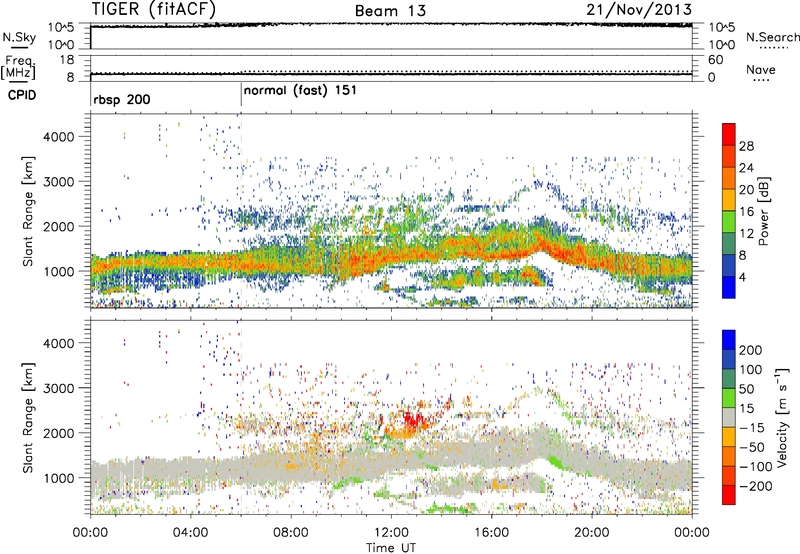The height and width of the screenshot is (554, 800).
Task: Click the '1000' tick of the velocity panel
Action: (58, 478)
